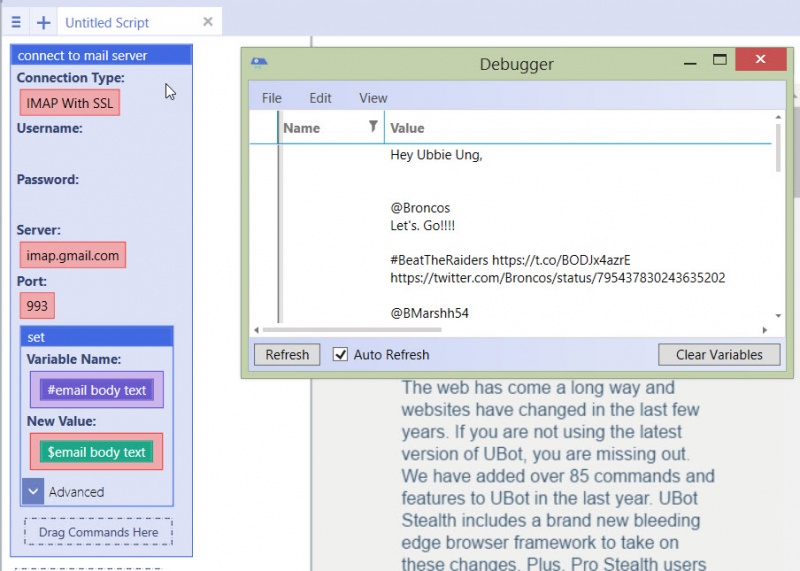Image resolution: width=800 pixels, height=571 pixels.
Task: Open the Debugger Edit menu
Action: tap(320, 98)
